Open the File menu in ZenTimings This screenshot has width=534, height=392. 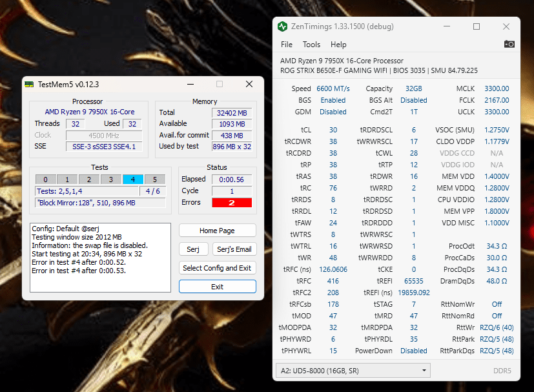287,45
